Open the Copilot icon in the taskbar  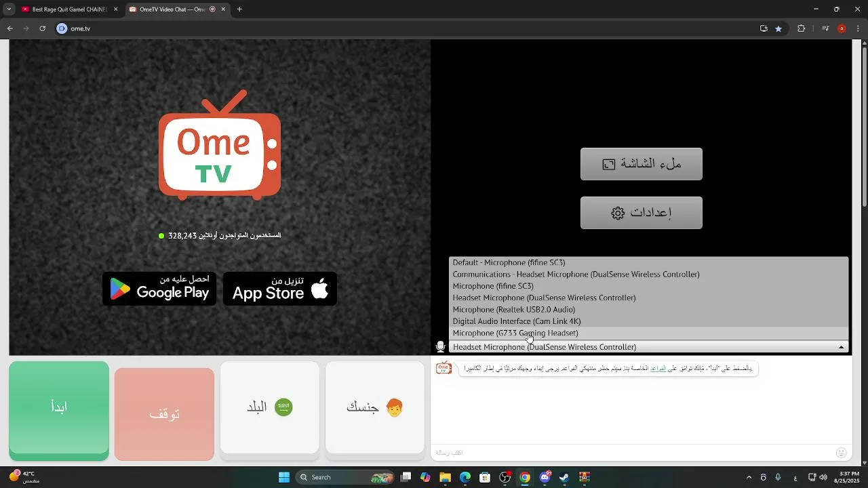[425, 477]
